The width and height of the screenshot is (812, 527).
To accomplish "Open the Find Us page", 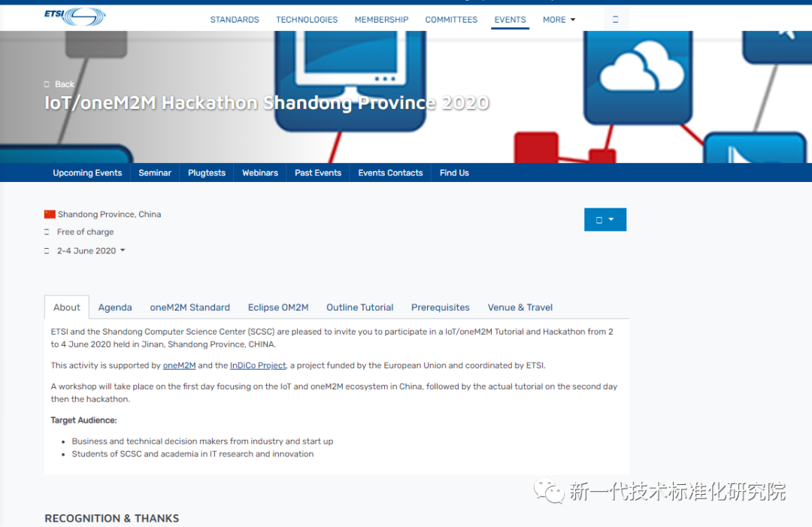I will point(454,173).
